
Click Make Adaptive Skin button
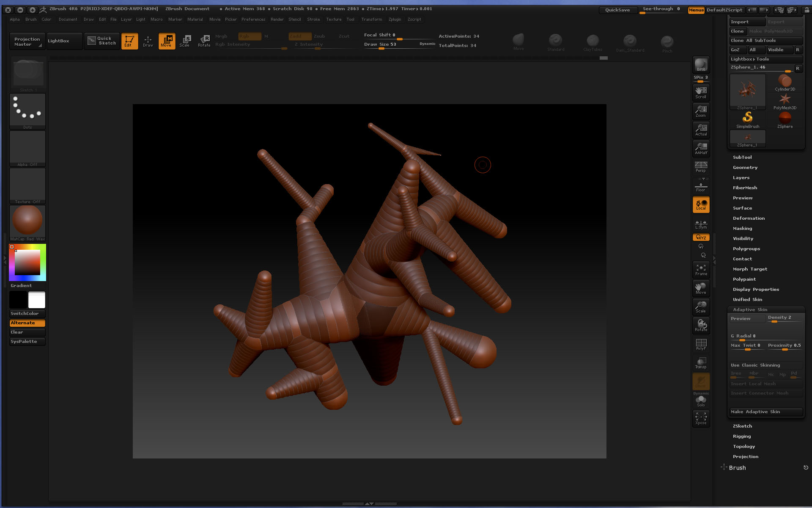pyautogui.click(x=766, y=411)
